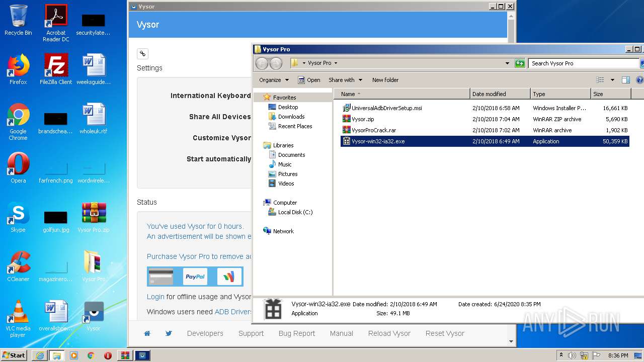The height and width of the screenshot is (362, 644).
Task: Open the Organize dropdown menu
Action: (274, 80)
